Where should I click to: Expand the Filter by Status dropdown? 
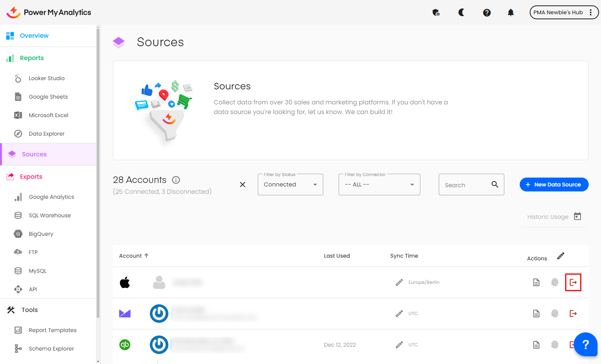pos(290,185)
